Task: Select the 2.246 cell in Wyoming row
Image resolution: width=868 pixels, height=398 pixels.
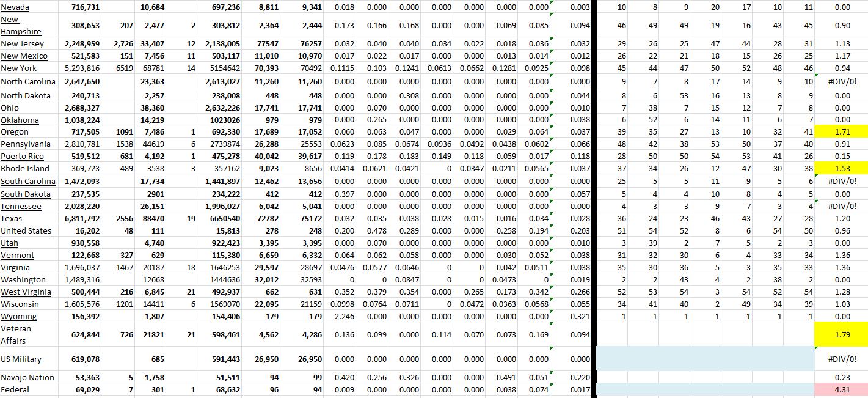Action: point(343,316)
